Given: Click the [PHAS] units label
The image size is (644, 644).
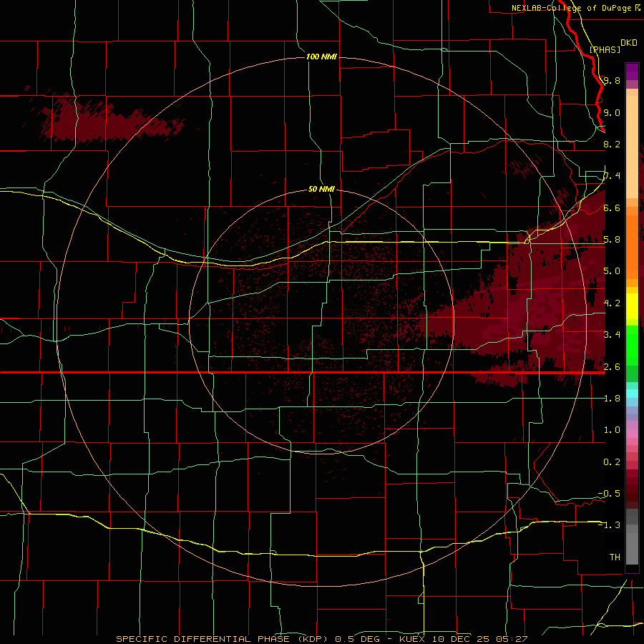Looking at the screenshot, I should click(605, 49).
